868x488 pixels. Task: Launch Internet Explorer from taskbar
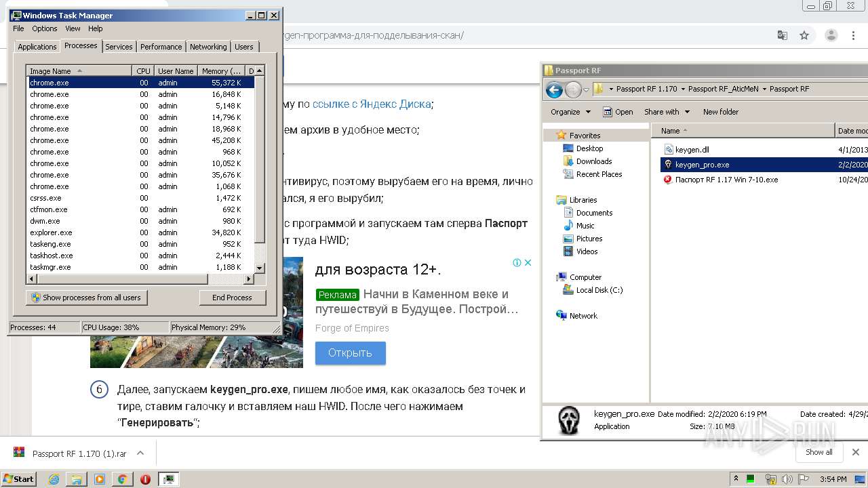pos(54,479)
